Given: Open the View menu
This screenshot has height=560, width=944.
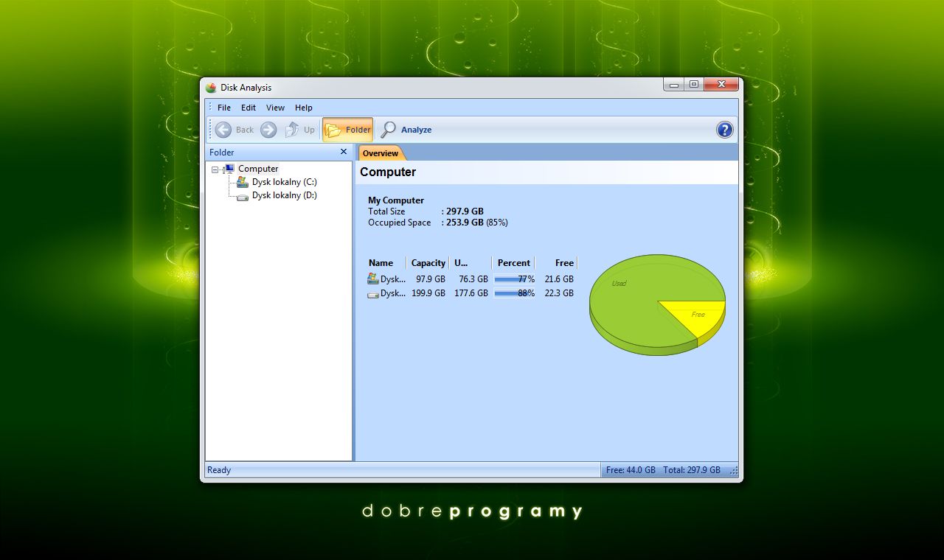Looking at the screenshot, I should coord(275,108).
